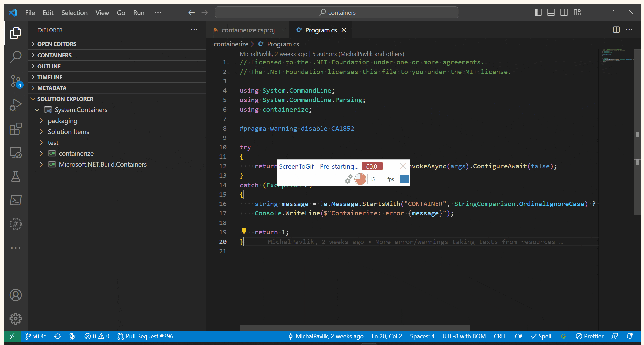The height and width of the screenshot is (345, 644).
Task: Open the Testing flask icon in the sidebar
Action: 15,176
